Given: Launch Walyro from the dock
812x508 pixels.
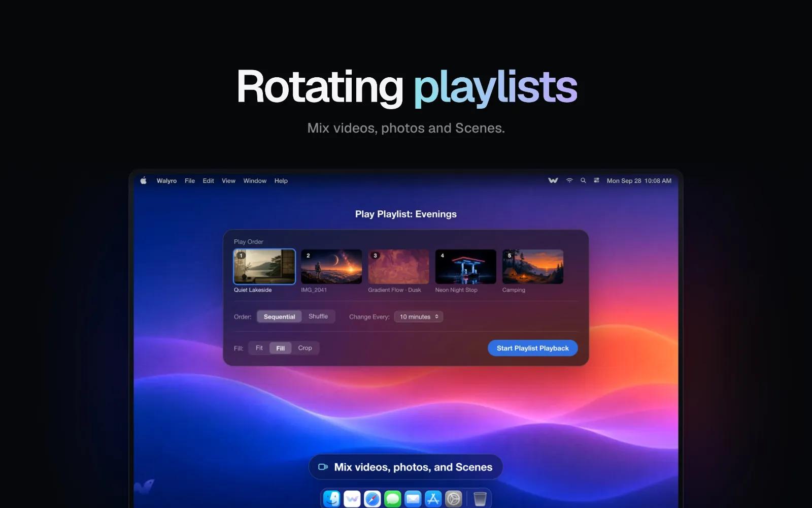Looking at the screenshot, I should tap(352, 499).
